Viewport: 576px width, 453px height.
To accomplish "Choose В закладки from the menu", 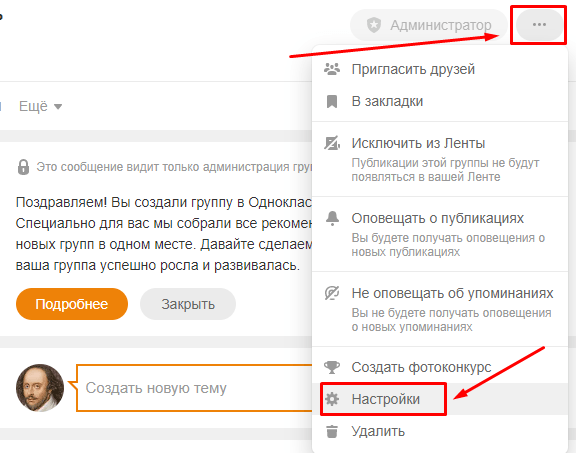I will pos(440,101).
